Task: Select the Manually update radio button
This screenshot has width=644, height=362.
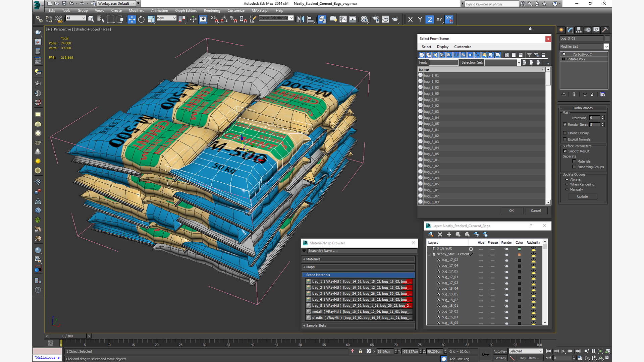Action: click(567, 189)
